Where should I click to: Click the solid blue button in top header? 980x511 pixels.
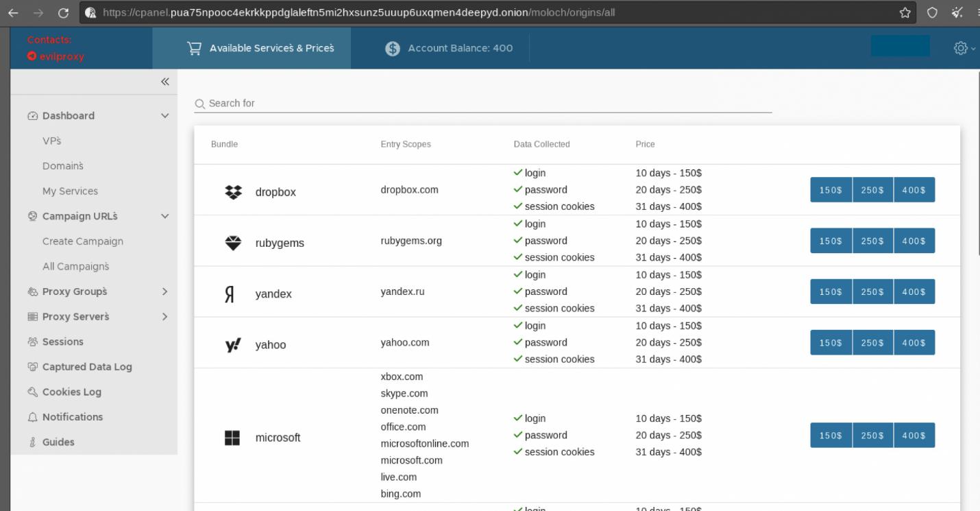901,46
